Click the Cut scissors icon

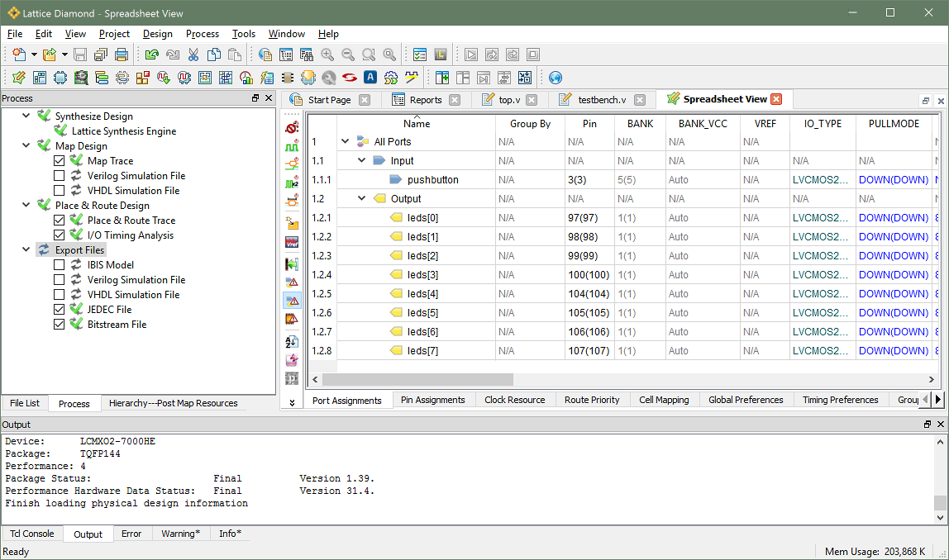point(193,55)
